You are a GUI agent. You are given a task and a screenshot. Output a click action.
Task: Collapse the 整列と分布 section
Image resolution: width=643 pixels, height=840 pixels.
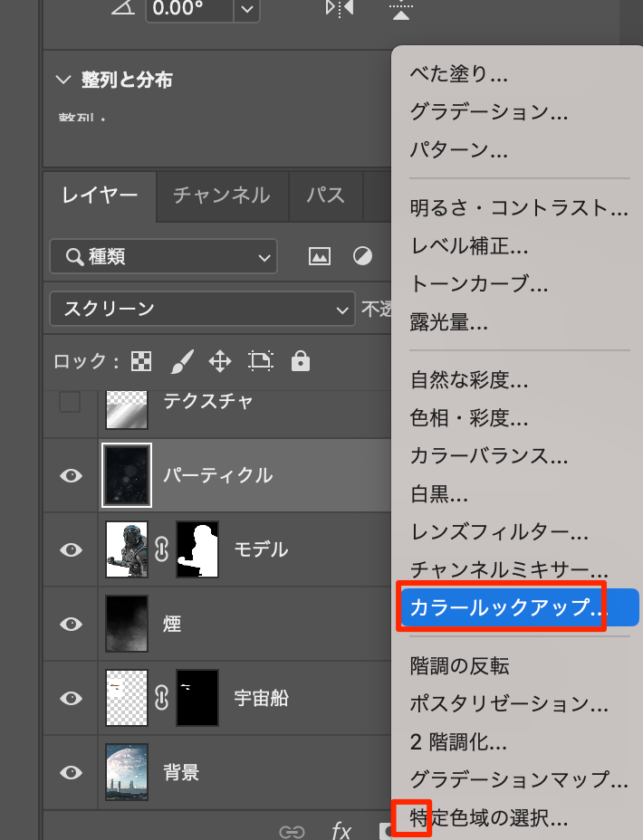pos(62,80)
